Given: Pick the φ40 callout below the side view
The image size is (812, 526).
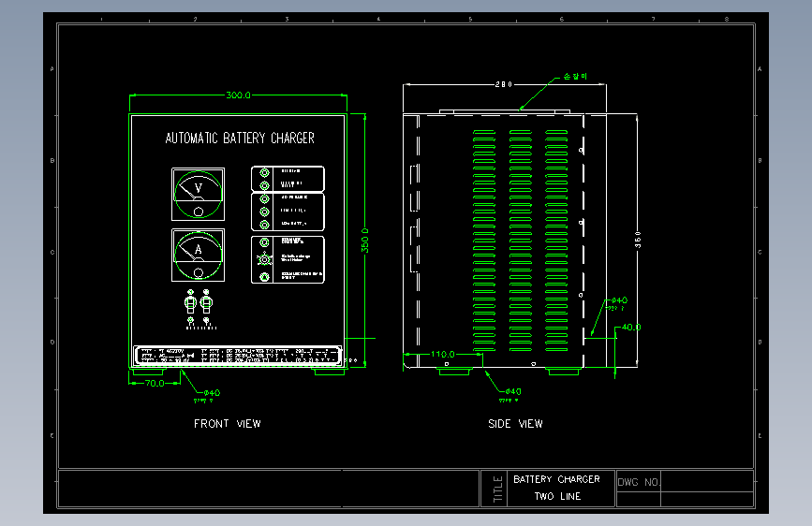Looking at the screenshot, I should (513, 391).
